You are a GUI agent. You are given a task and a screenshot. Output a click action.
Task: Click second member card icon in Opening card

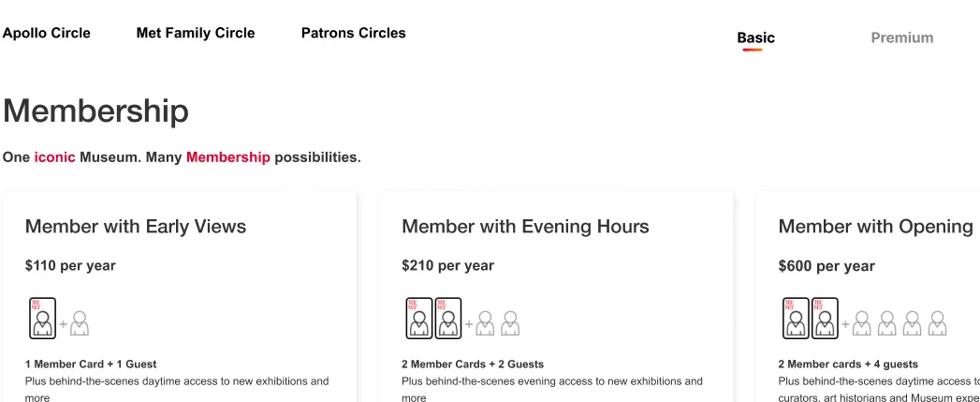(x=825, y=319)
